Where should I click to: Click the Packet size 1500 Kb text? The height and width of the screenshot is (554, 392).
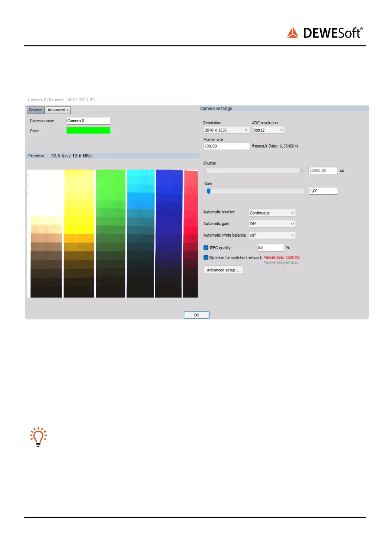(282, 257)
